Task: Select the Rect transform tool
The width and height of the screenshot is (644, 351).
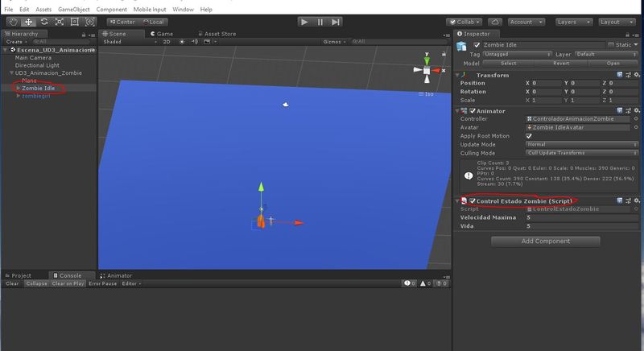Action: pyautogui.click(x=74, y=22)
